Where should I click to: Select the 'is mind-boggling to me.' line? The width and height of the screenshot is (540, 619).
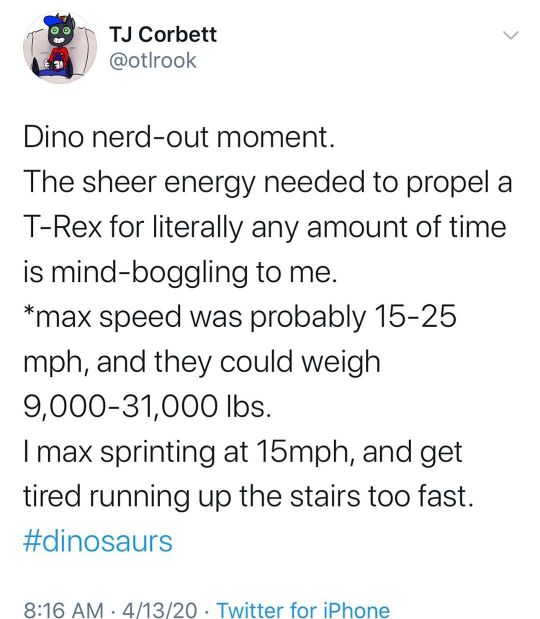[180, 272]
